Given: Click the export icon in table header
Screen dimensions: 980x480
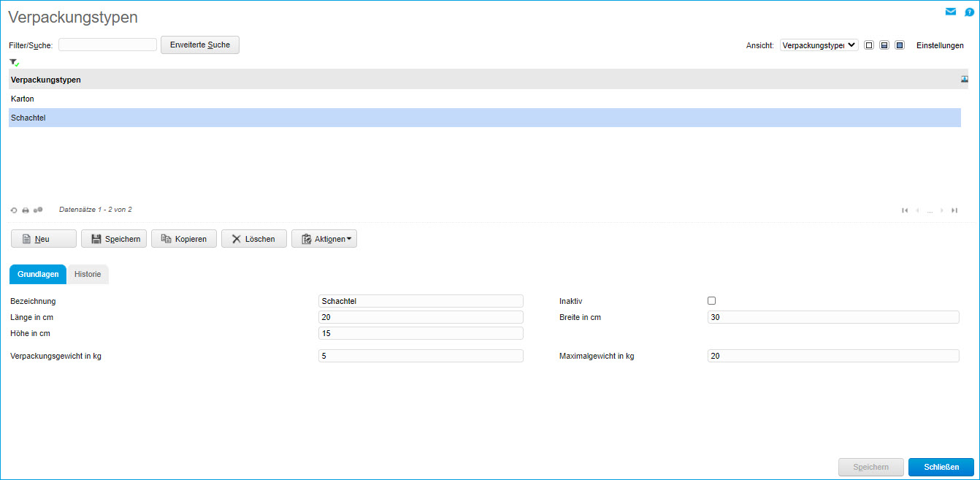Looking at the screenshot, I should [964, 79].
